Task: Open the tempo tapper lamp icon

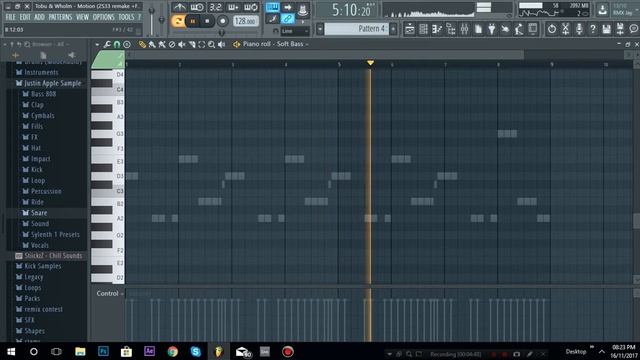Action: pos(519,29)
